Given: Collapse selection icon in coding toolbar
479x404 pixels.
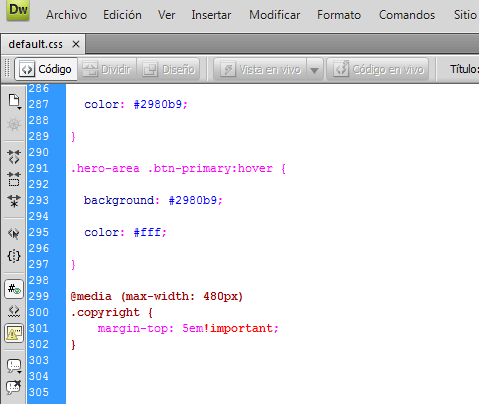Looking at the screenshot, I should pyautogui.click(x=14, y=179).
